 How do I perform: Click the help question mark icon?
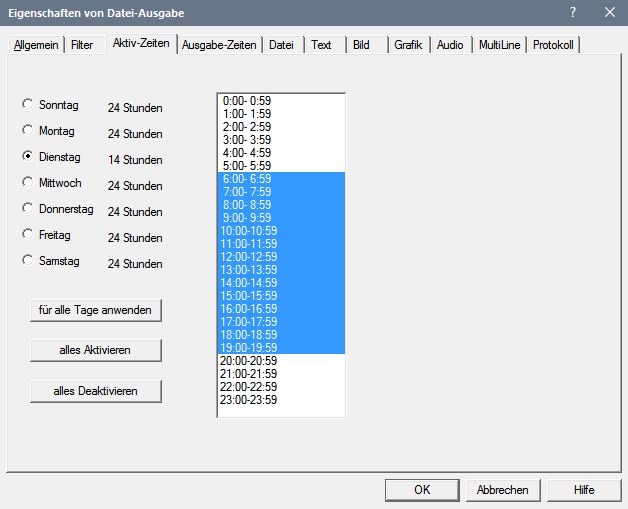(x=573, y=12)
